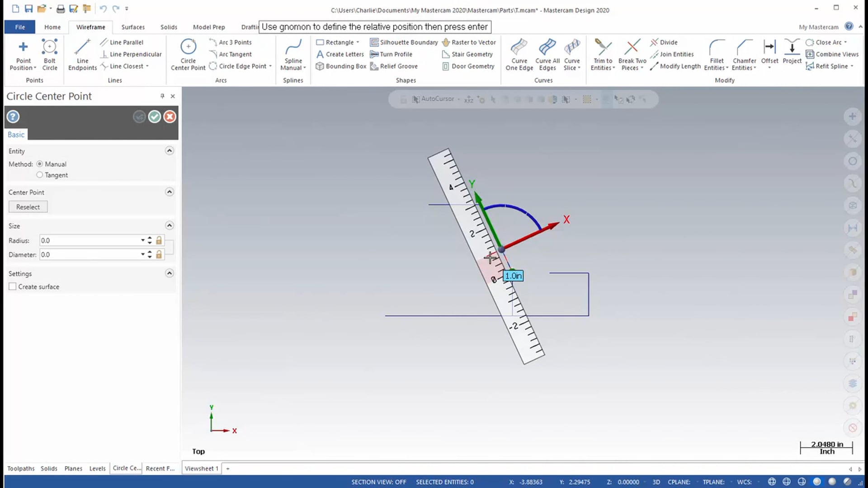Open the Raster to Vector tool
This screenshot has height=488, width=868.
tap(469, 42)
